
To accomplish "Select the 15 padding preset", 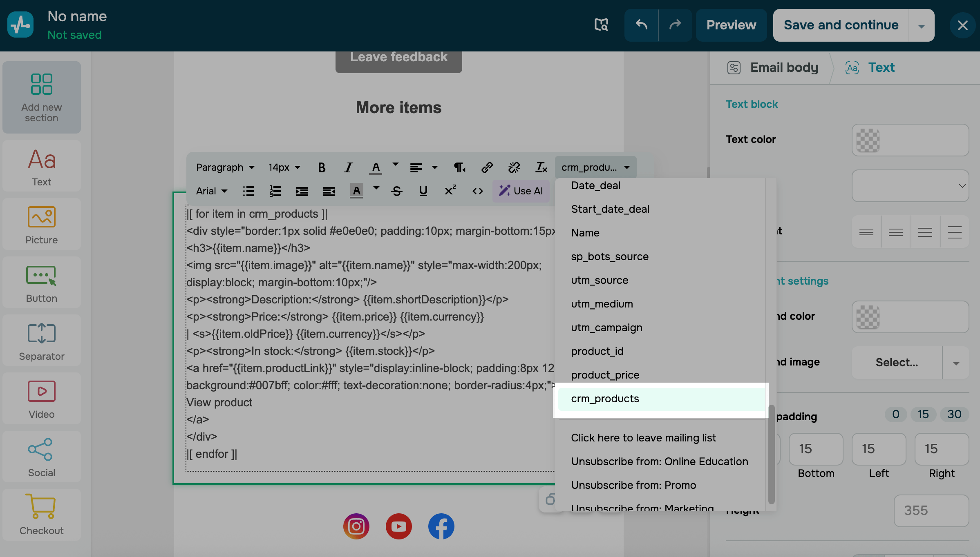I will [923, 414].
